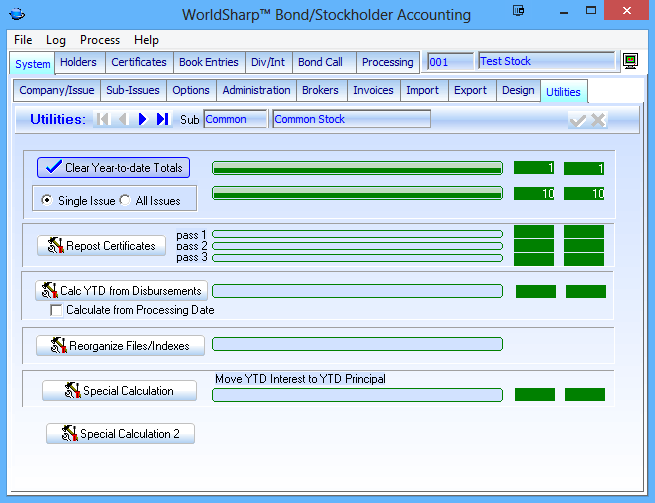Open the Process menu
Screen dimensions: 655x503
[x=100, y=40]
